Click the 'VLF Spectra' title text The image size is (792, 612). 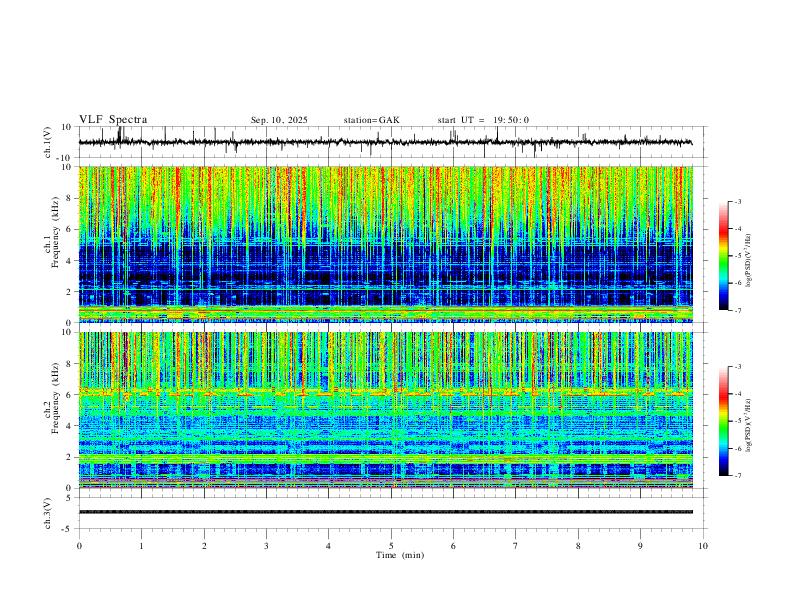(113, 120)
